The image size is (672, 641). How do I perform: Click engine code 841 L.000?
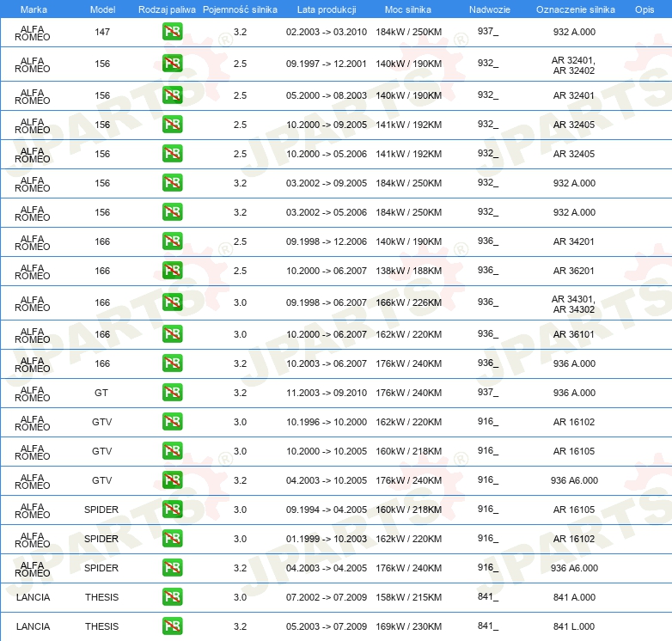574,626
